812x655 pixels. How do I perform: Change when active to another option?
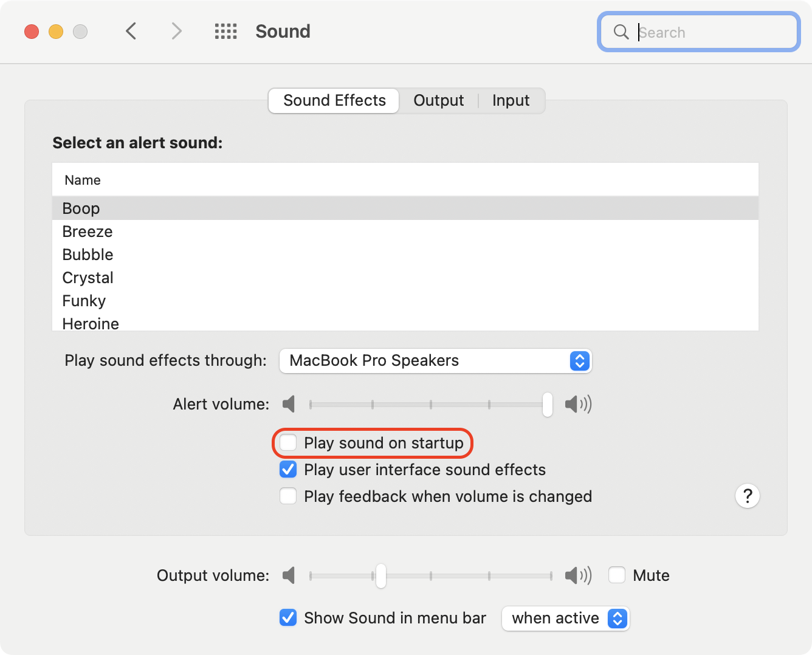(x=565, y=618)
